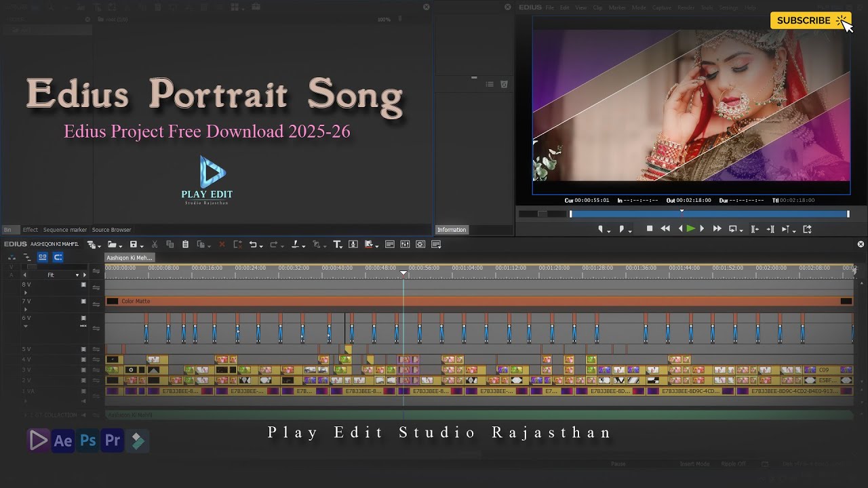Open the Save project dropdown arrow

click(142, 246)
